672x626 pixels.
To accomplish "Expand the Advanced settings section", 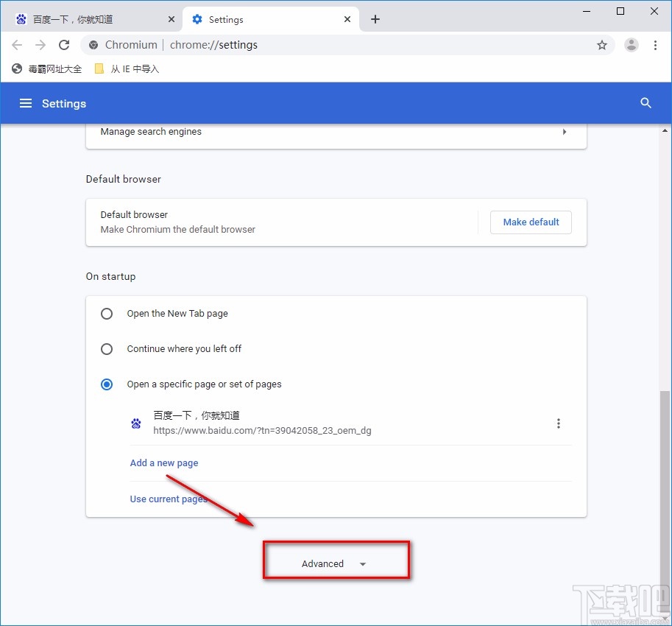I will coord(333,563).
